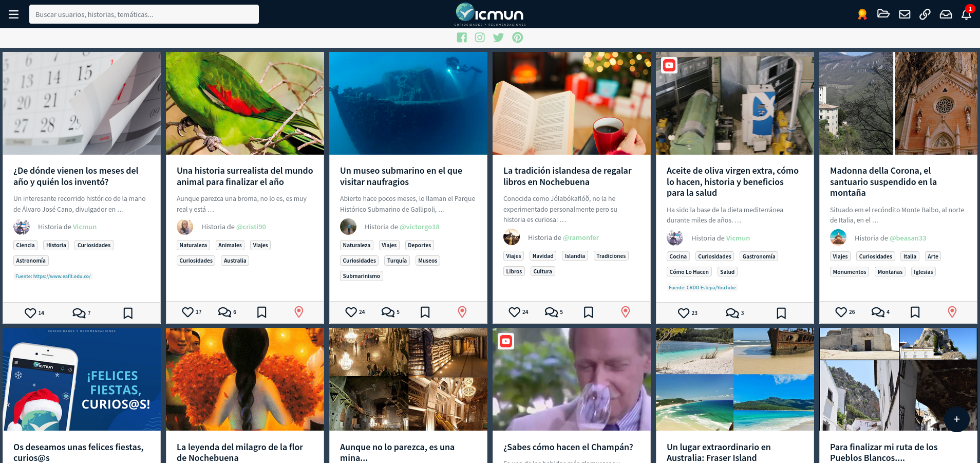Click the search users and stories field
This screenshot has width=980, height=463.
tap(144, 14)
